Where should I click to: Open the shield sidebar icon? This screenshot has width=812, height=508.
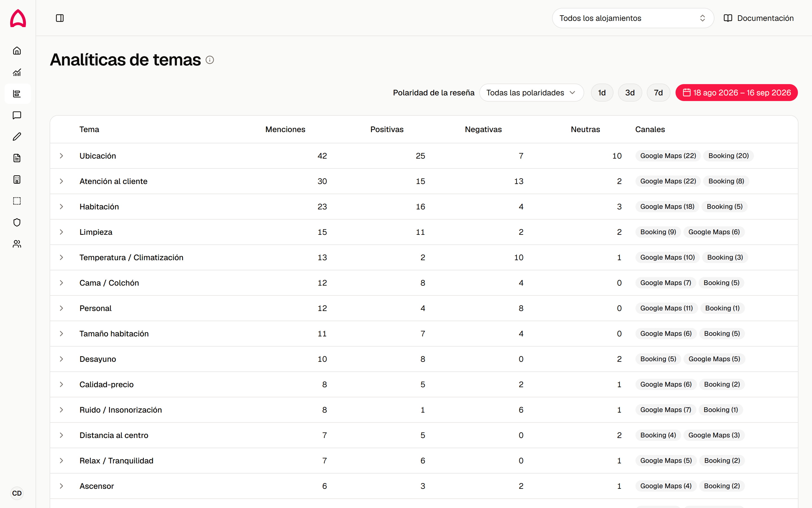coord(17,222)
